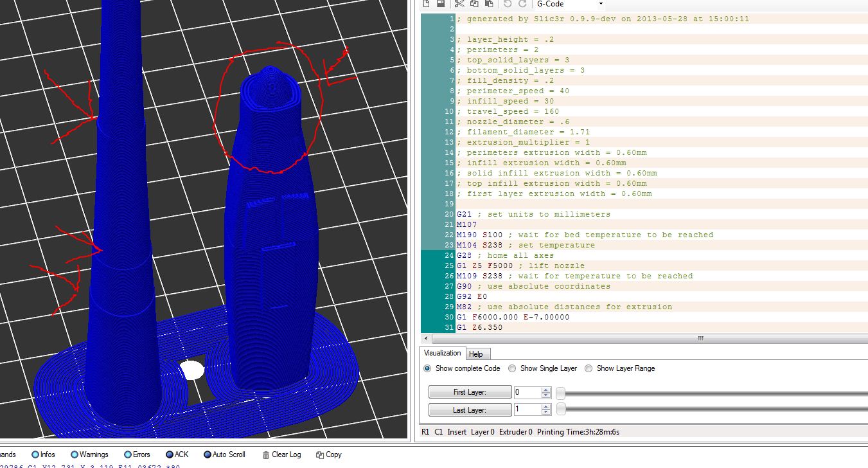This screenshot has height=468, width=868.
Task: Select the Show Single Layer option
Action: (512, 368)
